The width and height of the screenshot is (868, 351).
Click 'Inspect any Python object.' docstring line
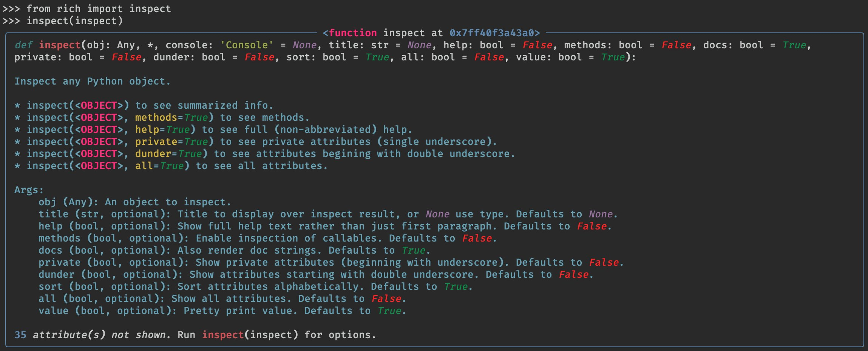93,81
